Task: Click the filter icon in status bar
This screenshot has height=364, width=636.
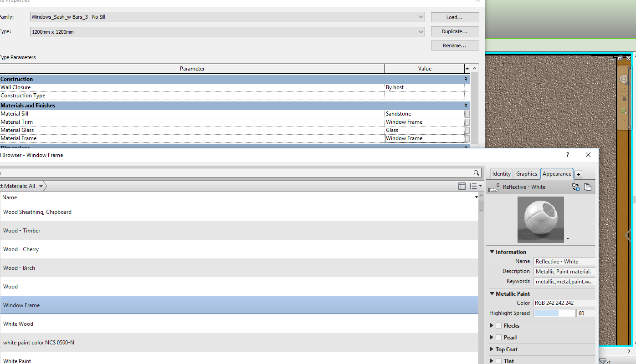Action: click(x=603, y=361)
